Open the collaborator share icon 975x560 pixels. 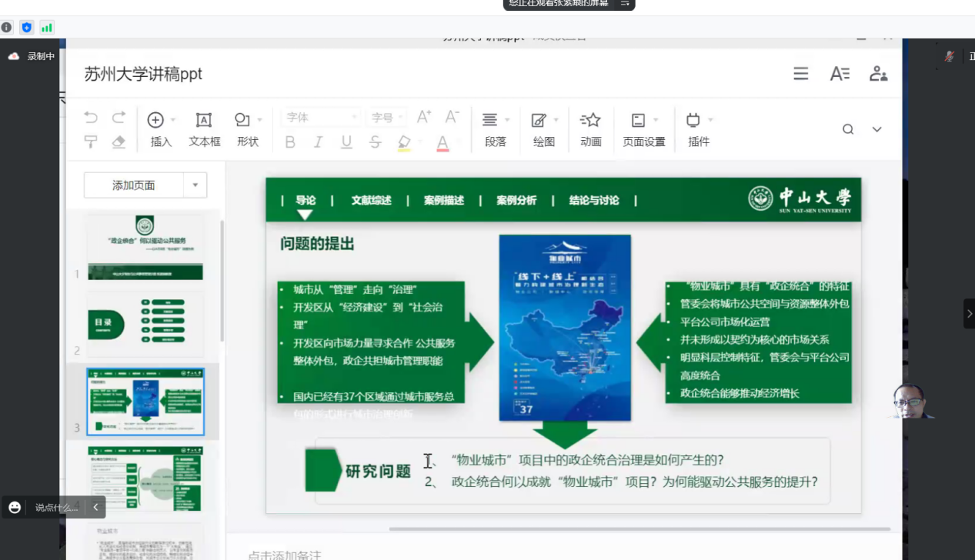(878, 74)
